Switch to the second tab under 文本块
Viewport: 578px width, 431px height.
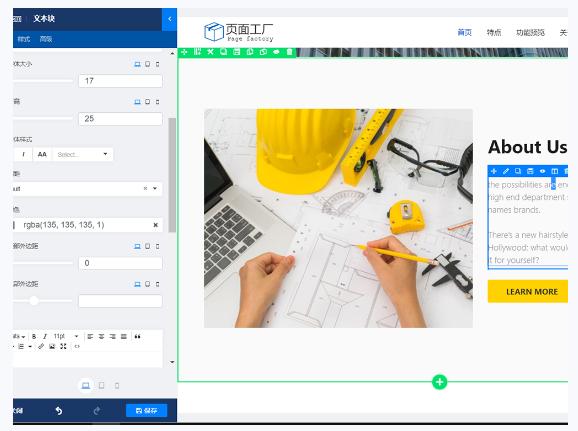click(46, 39)
